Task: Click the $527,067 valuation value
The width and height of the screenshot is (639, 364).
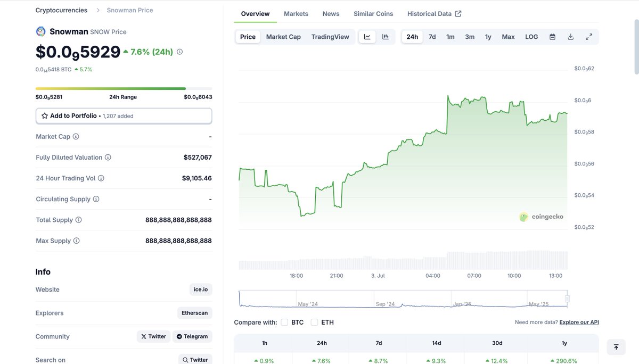Action: 198,158
